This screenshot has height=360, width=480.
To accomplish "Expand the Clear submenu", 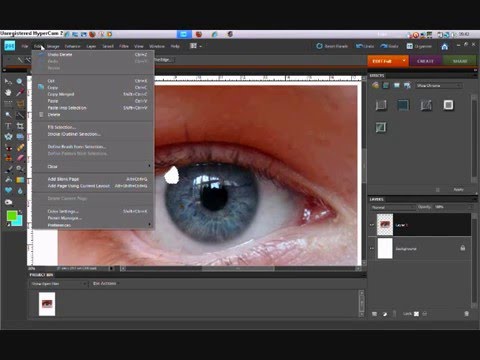I will pos(94,166).
